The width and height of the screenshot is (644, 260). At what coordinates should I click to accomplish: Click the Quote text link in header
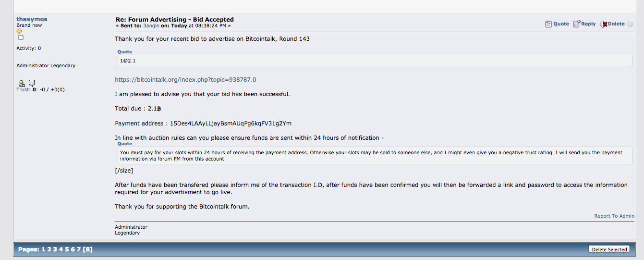coord(561,24)
